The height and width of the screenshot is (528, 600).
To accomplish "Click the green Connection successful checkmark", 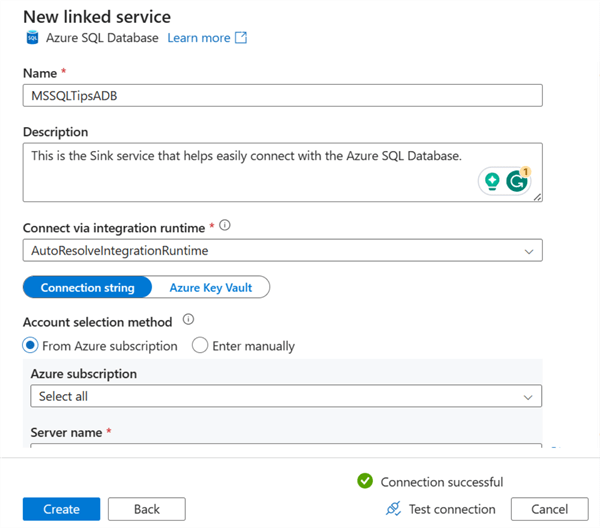I will click(365, 481).
